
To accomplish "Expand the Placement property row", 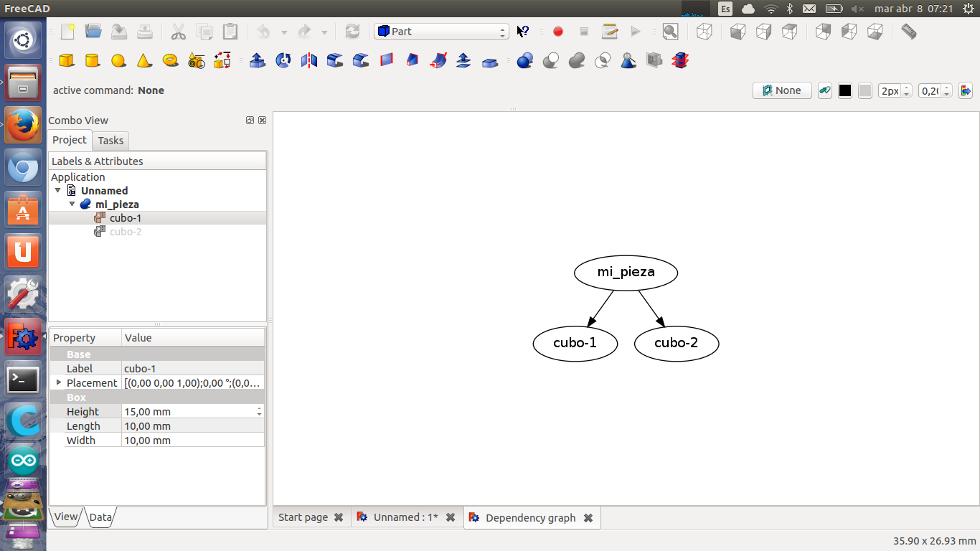I will click(x=59, y=382).
